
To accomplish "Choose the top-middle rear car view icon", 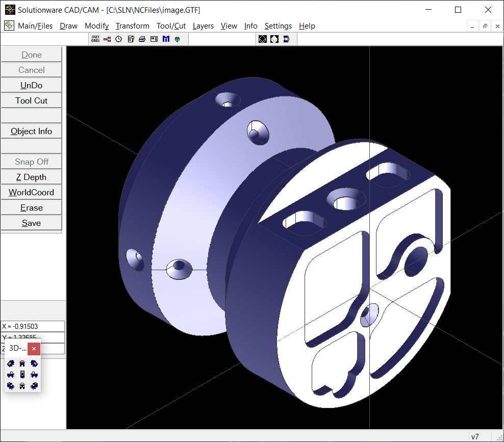I will (x=22, y=363).
